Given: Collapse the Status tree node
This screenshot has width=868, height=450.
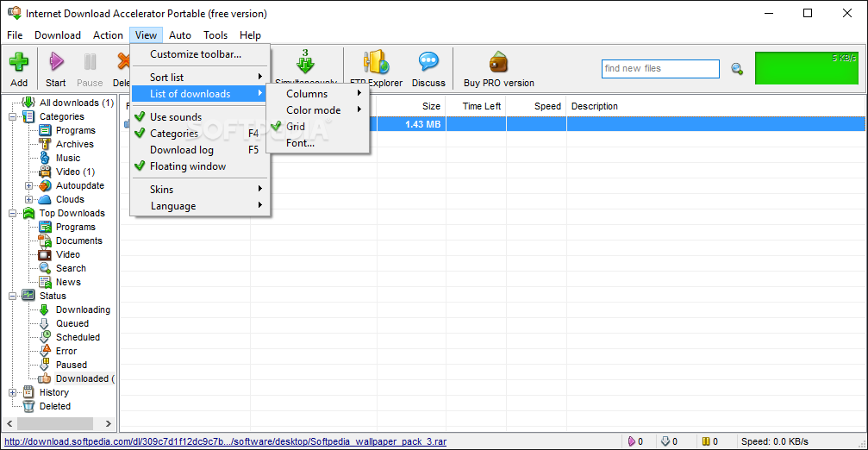Looking at the screenshot, I should pos(12,297).
